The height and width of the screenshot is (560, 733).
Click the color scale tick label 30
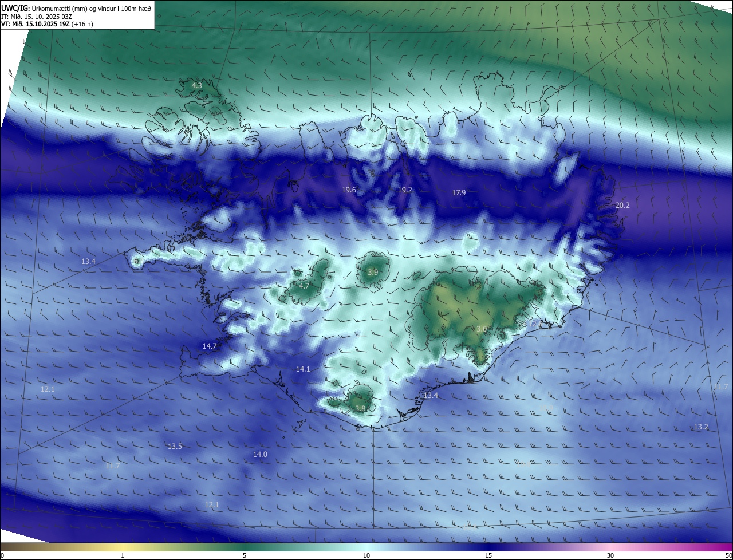(610, 555)
